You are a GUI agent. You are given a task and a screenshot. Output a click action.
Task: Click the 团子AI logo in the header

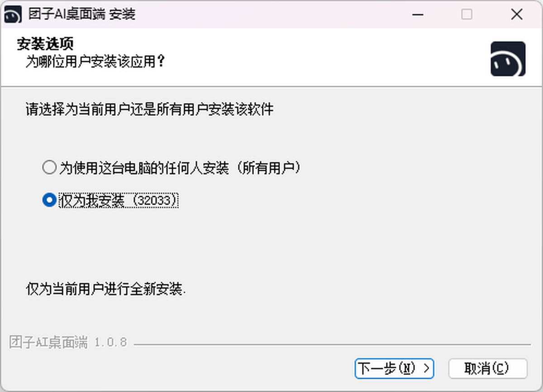(x=508, y=59)
